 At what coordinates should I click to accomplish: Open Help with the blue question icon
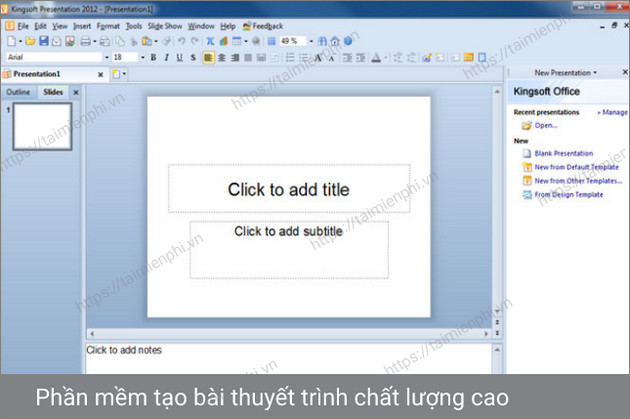(x=348, y=41)
